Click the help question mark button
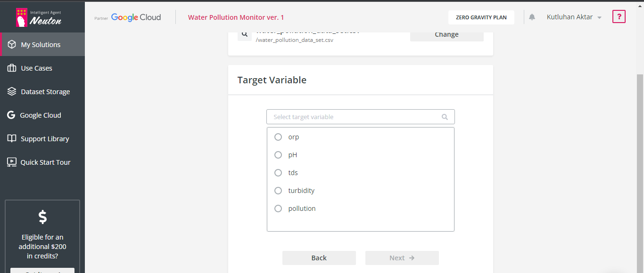The width and height of the screenshot is (644, 273). pos(619,16)
